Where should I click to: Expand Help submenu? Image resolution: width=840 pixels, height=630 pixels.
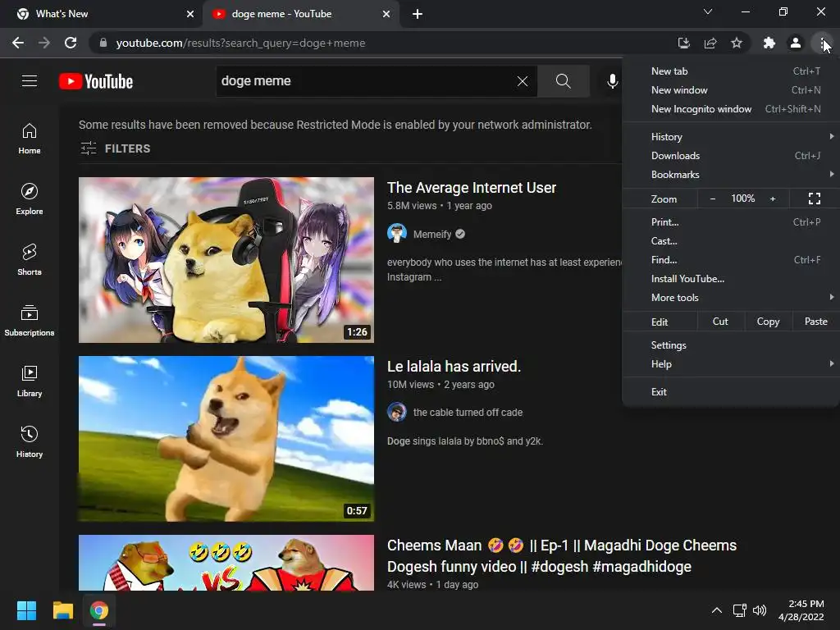[x=731, y=363]
